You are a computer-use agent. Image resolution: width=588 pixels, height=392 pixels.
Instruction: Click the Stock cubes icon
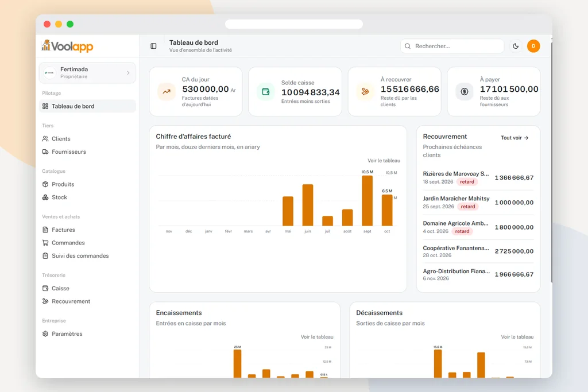pyautogui.click(x=45, y=197)
